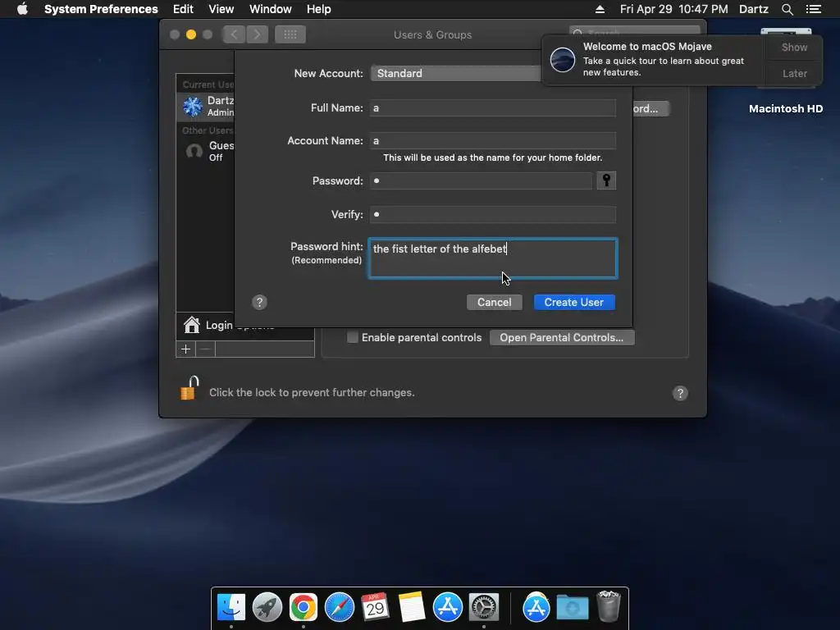Click Dartz user avatar snowflake icon
840x630 pixels.
tap(193, 106)
